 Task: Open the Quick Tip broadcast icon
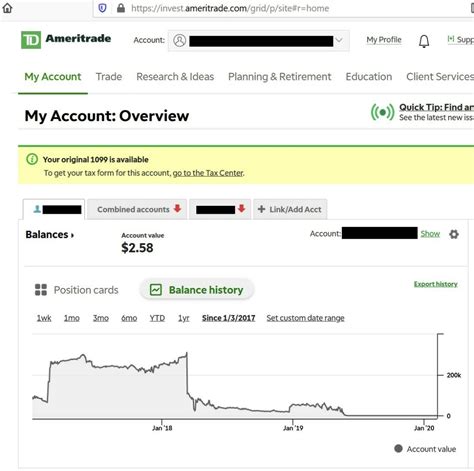[382, 112]
